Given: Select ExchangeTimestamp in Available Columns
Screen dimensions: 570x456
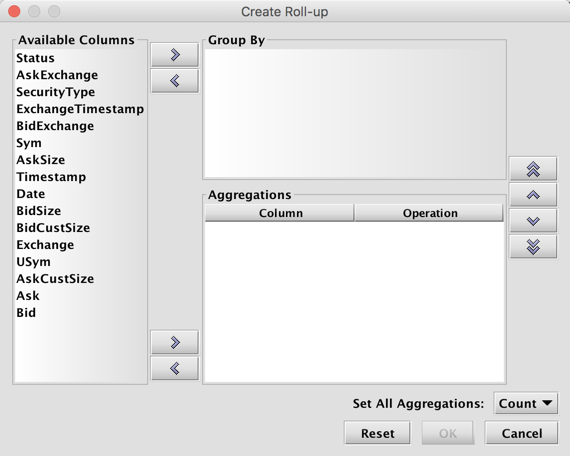Looking at the screenshot, I should [x=80, y=109].
